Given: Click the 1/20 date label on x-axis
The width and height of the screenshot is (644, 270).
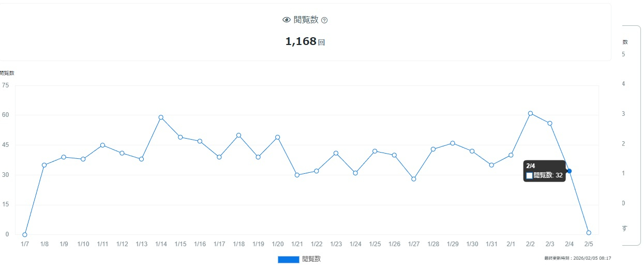Looking at the screenshot, I should click(278, 244).
